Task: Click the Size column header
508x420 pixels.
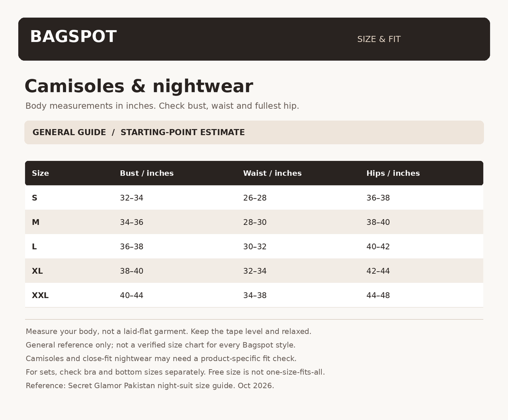Action: click(x=41, y=173)
